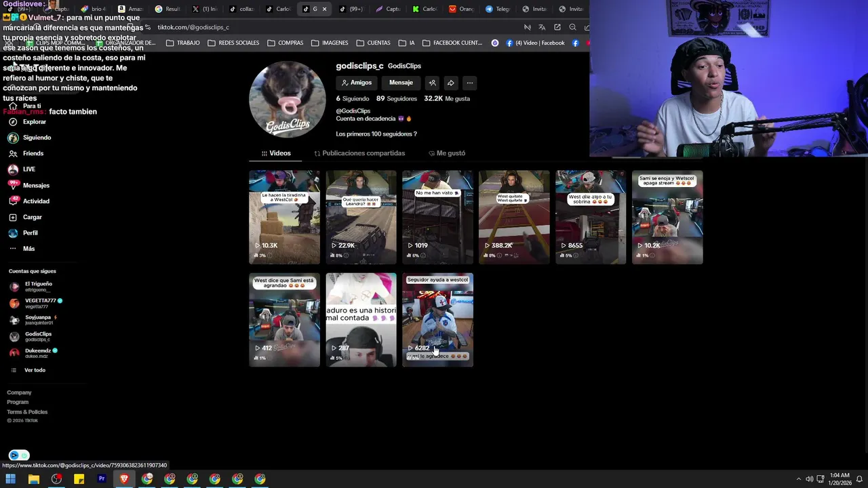The width and height of the screenshot is (868, 488).
Task: Open the IA bookmarks folder
Action: (x=407, y=43)
